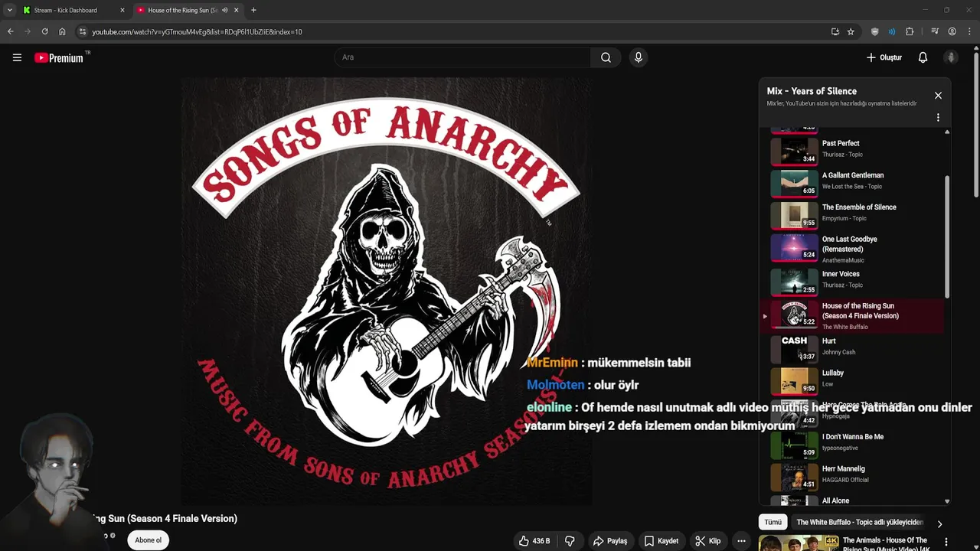Open the shield extension icon
The image size is (980, 551).
(875, 31)
